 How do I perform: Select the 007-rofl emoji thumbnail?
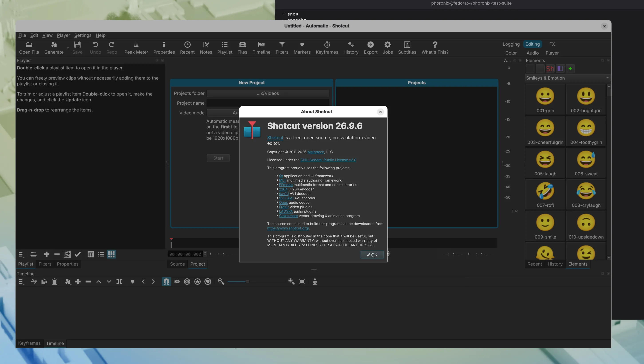point(545,194)
